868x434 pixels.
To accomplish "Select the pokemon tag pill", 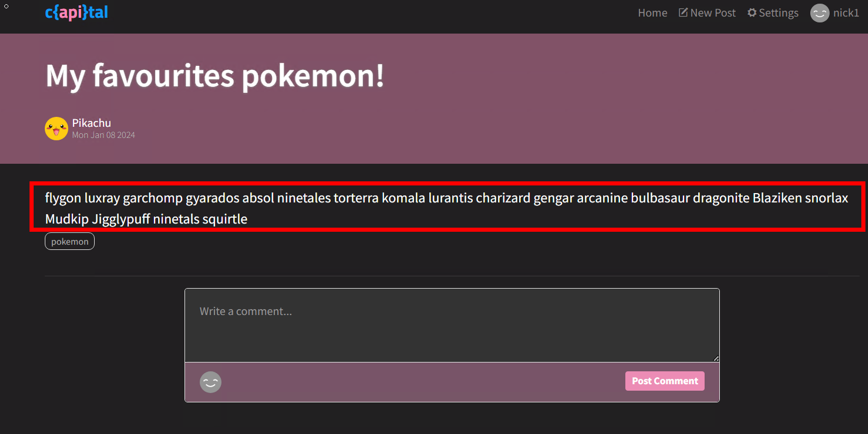I will [x=70, y=242].
